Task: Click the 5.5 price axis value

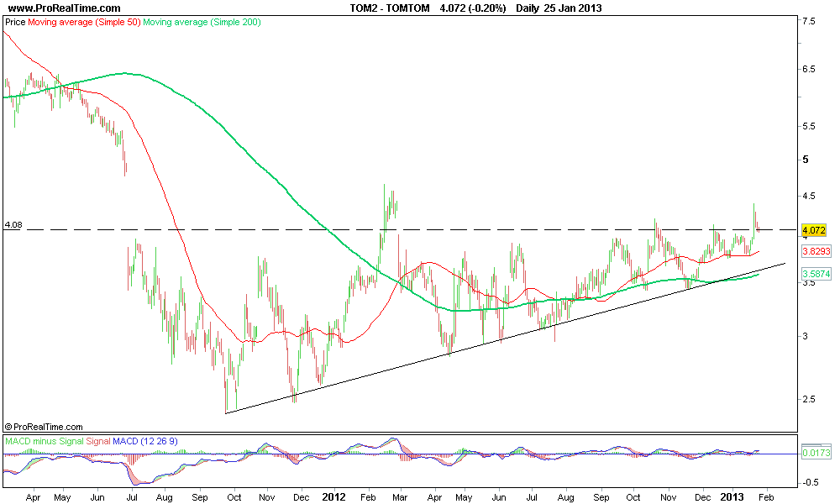Action: pyautogui.click(x=808, y=126)
